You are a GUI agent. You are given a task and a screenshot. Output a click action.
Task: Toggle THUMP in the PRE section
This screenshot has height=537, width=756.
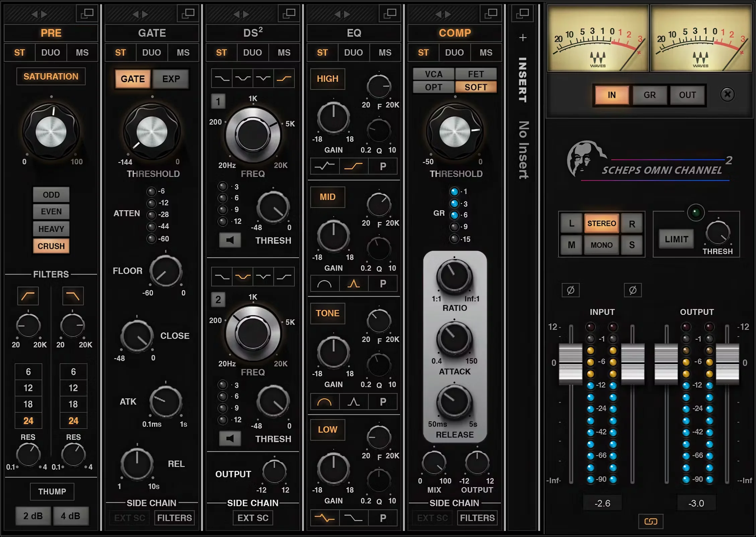pos(52,491)
